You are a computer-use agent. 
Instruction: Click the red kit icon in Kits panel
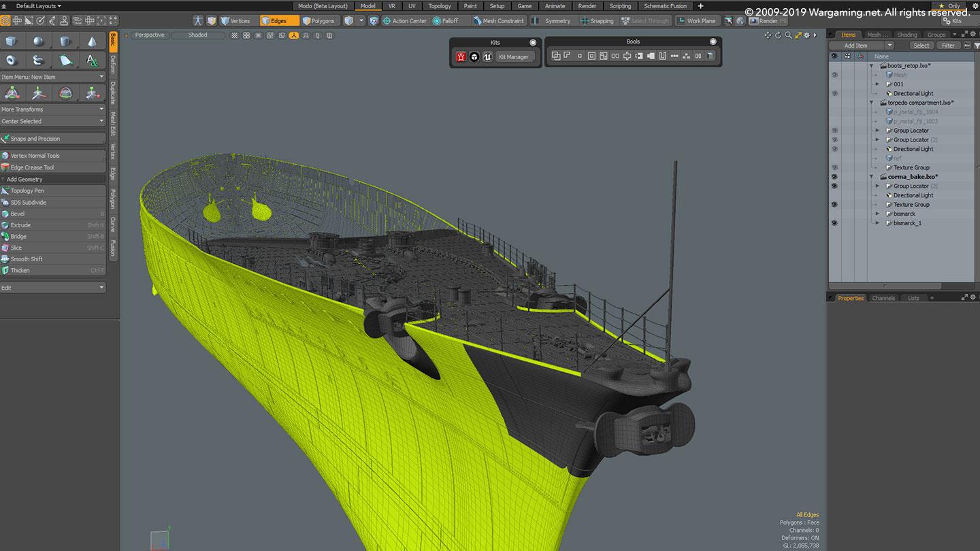point(461,57)
